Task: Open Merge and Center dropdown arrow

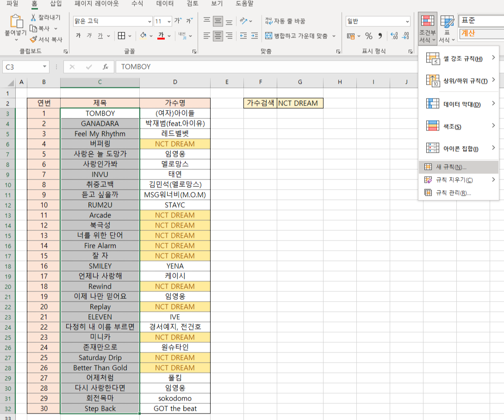Action: (x=334, y=36)
